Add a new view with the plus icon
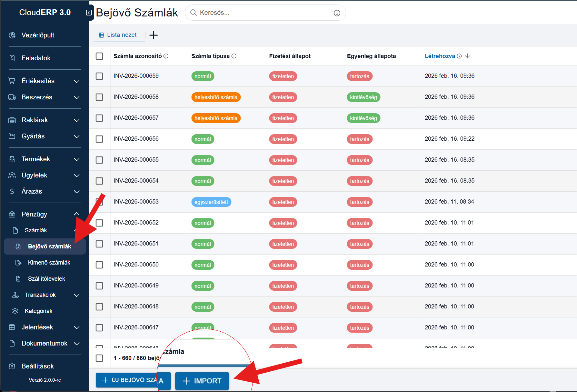The height and width of the screenshot is (392, 577). click(x=154, y=35)
